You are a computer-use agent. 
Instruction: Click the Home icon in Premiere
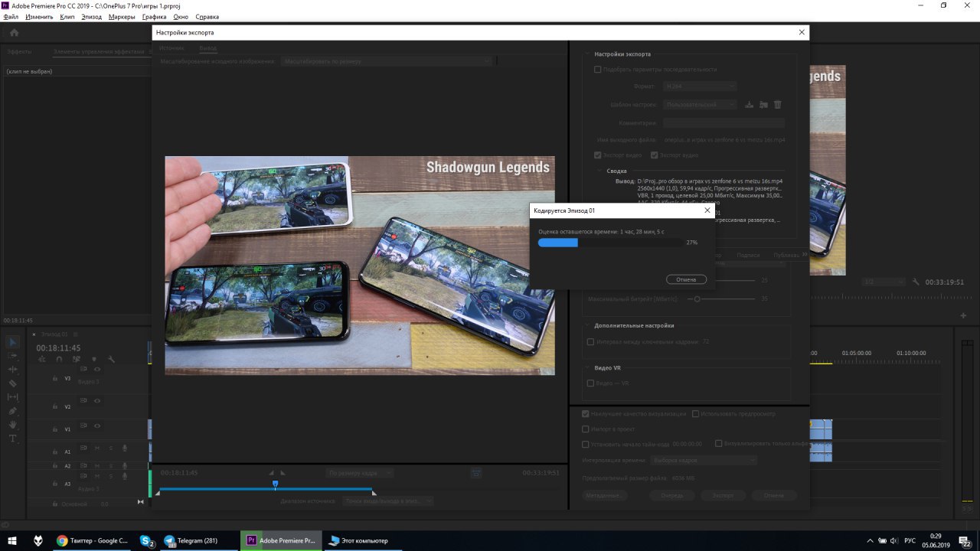click(x=15, y=33)
